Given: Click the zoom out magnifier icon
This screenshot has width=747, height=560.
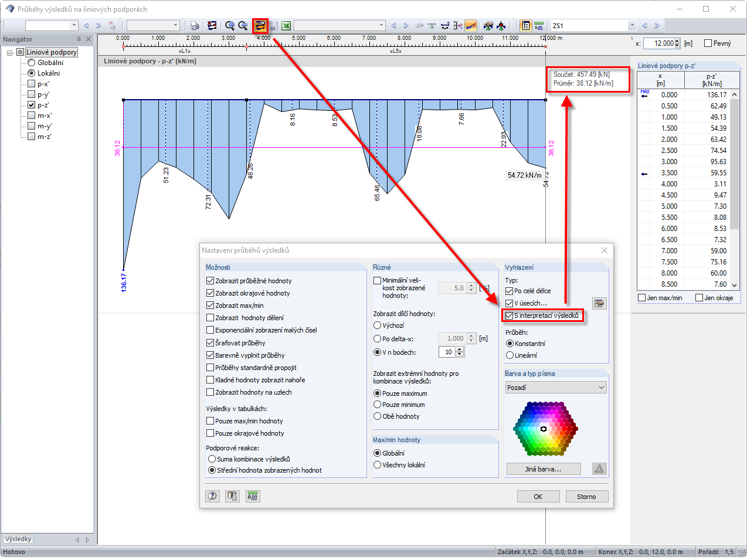Looking at the screenshot, I should [x=243, y=26].
